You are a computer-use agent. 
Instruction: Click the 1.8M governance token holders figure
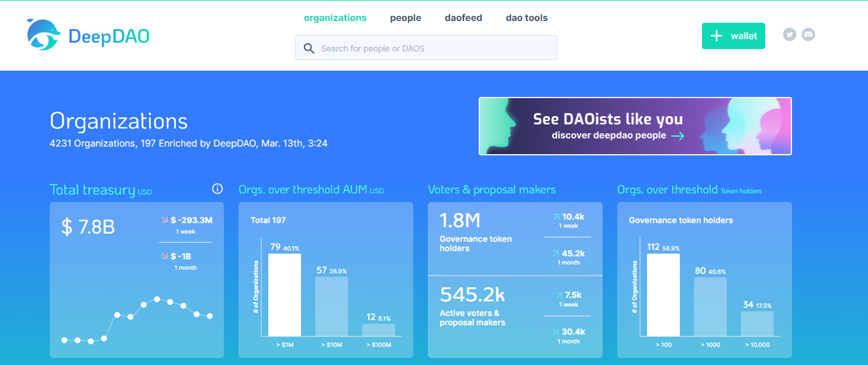(460, 220)
